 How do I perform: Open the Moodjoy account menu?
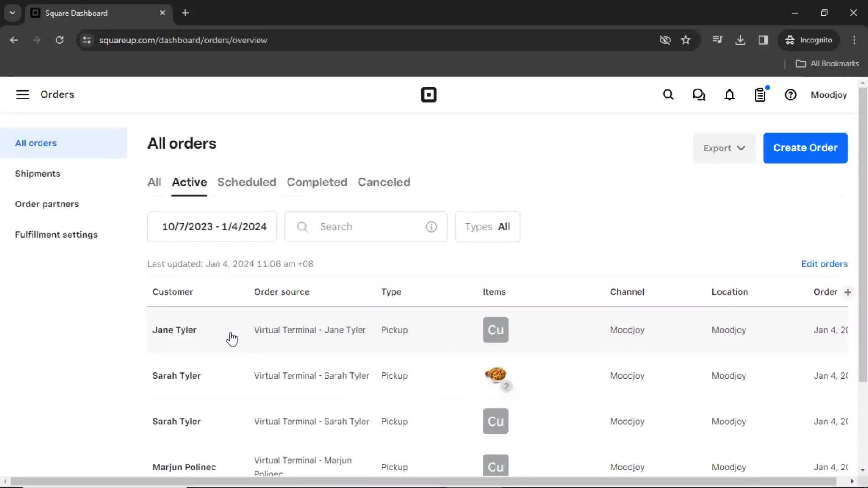829,95
